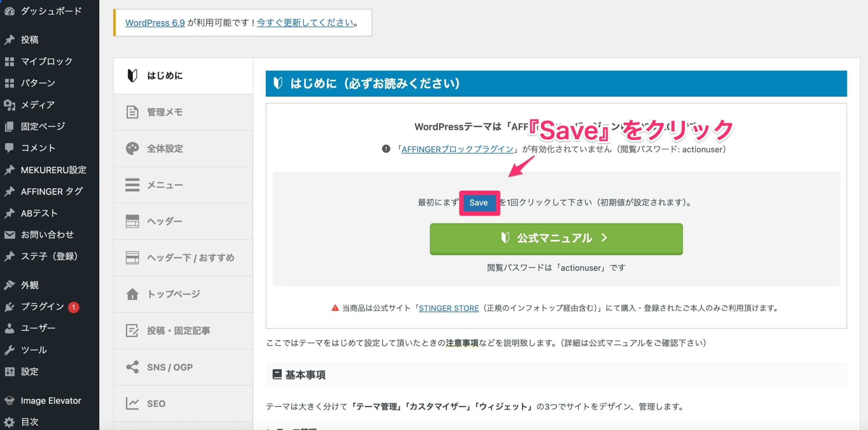
Task: Click the 全体設定 palette icon
Action: 132,148
